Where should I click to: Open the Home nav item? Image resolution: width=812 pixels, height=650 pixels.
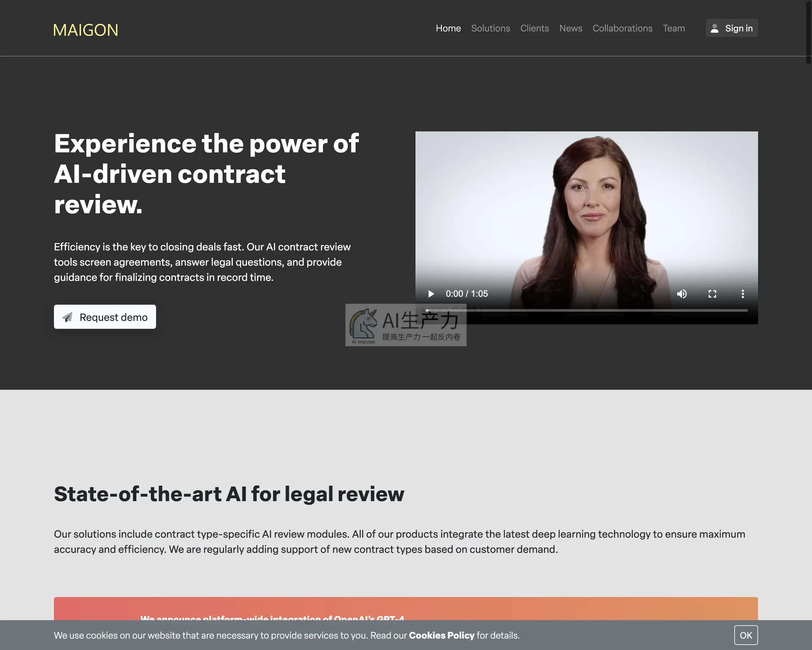(x=448, y=28)
